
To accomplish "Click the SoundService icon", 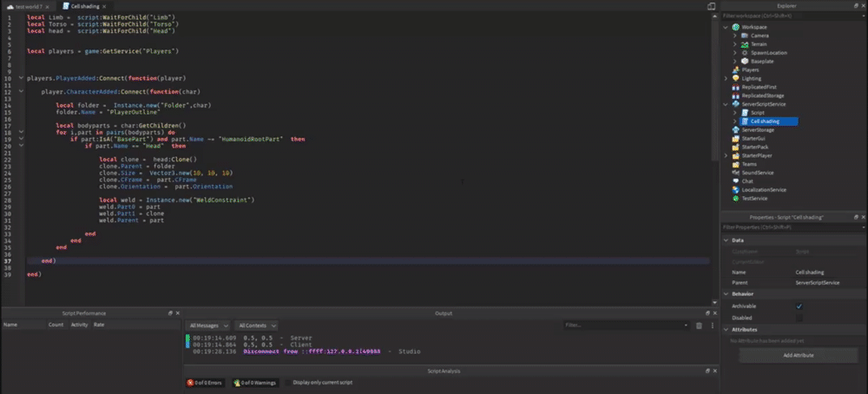I will coord(736,173).
